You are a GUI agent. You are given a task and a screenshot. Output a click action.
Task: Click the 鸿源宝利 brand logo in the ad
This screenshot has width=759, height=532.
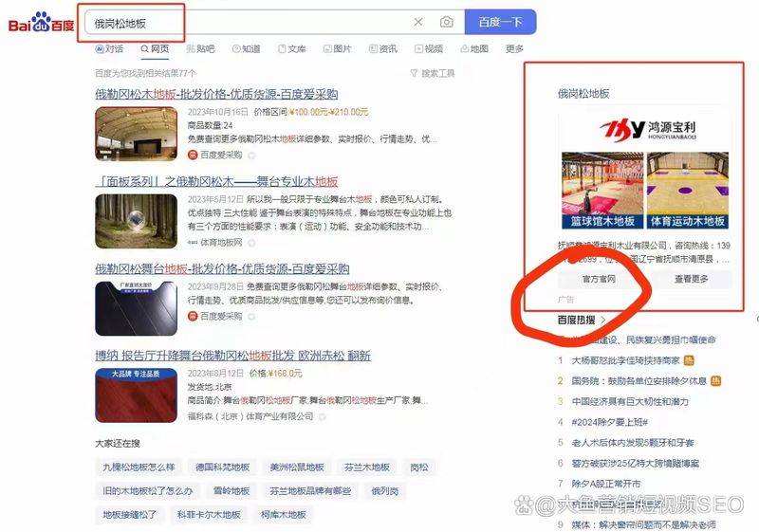pos(647,129)
